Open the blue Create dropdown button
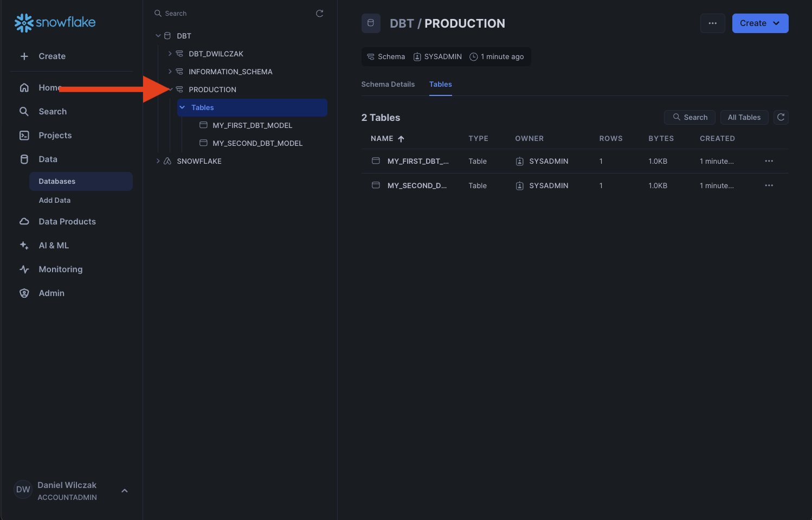 tap(760, 23)
